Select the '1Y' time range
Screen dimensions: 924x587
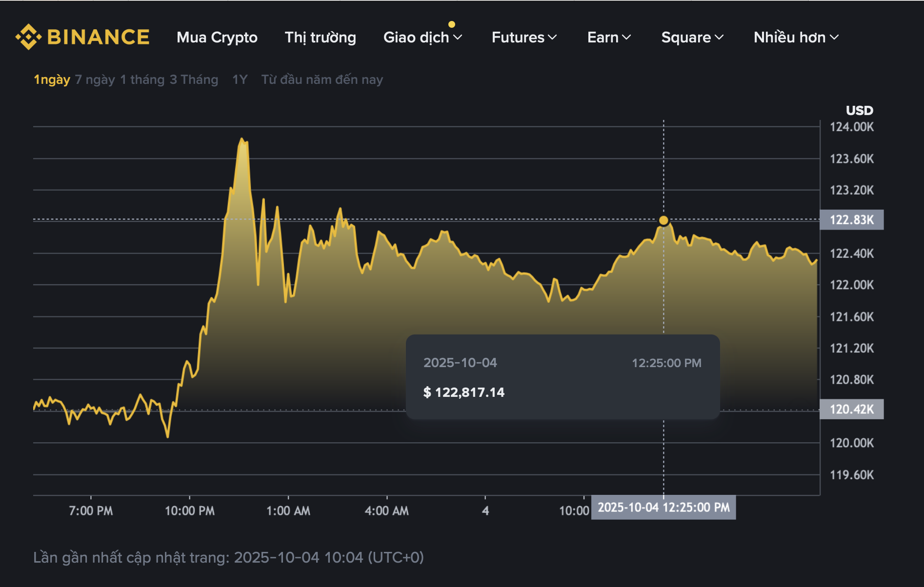coord(240,79)
